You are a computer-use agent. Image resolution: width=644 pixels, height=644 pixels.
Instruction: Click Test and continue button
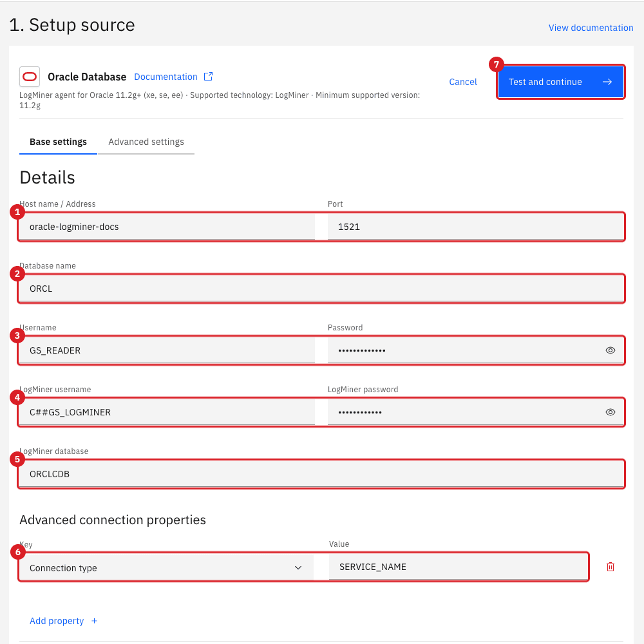tap(561, 82)
